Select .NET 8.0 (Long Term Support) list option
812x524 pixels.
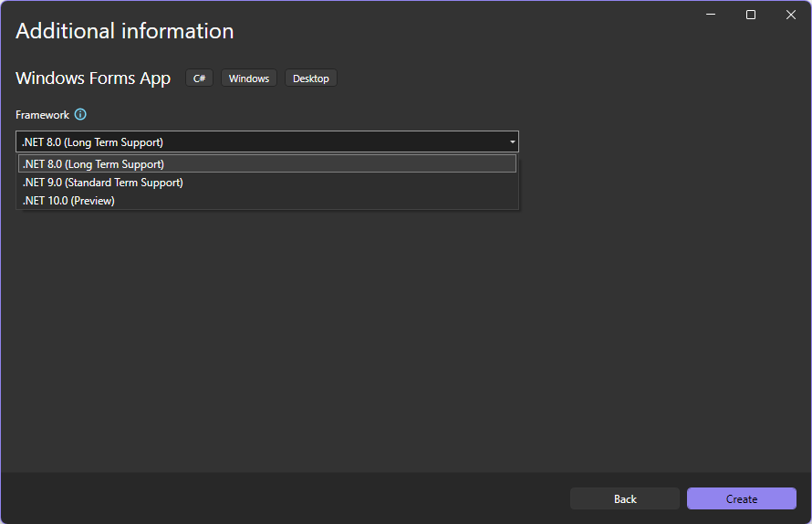pos(267,163)
